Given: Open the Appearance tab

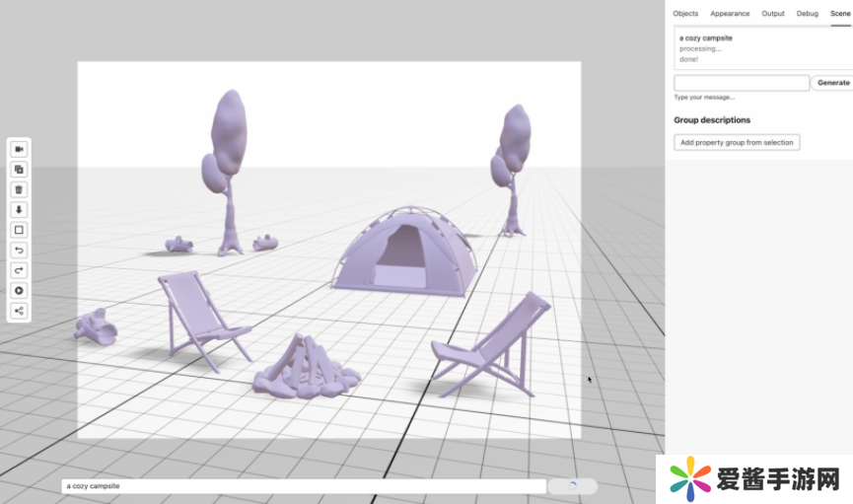Looking at the screenshot, I should (730, 14).
